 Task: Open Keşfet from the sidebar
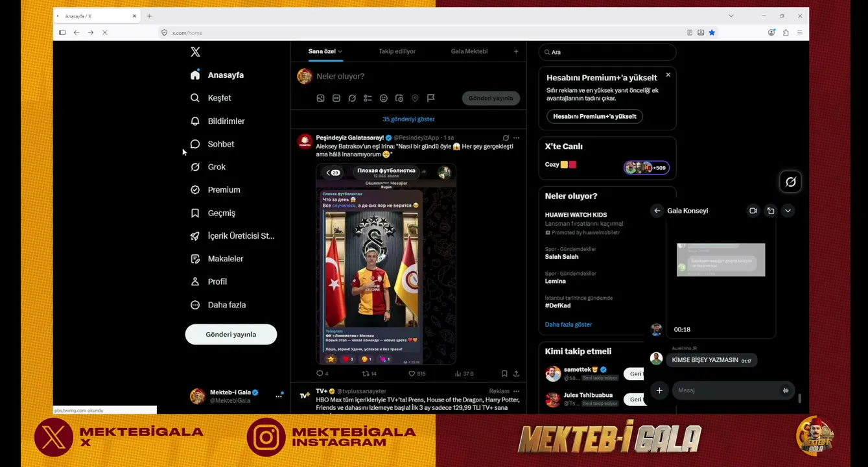point(211,98)
